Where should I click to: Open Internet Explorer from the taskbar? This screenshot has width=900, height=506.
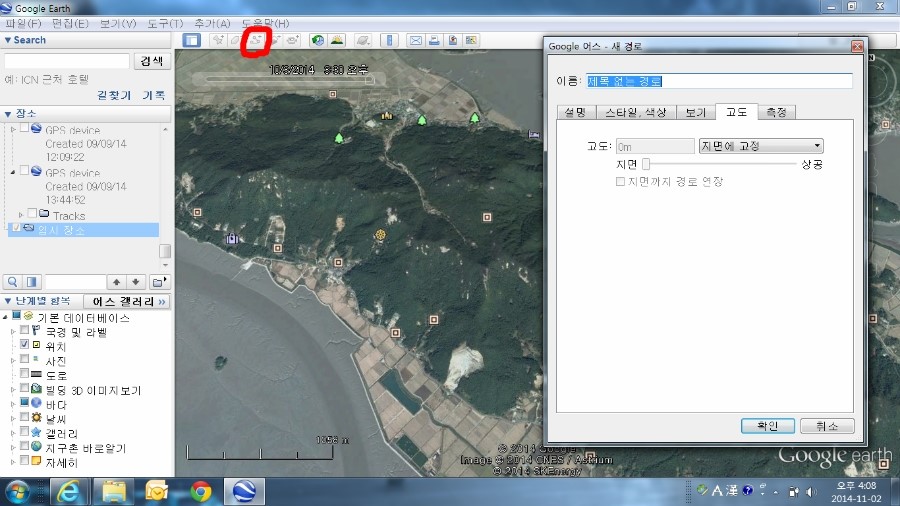click(68, 492)
